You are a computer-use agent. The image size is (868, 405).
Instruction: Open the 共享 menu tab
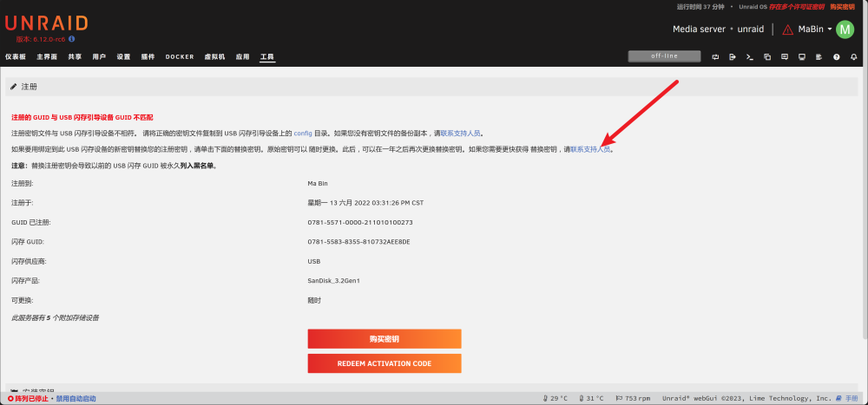tap(75, 56)
